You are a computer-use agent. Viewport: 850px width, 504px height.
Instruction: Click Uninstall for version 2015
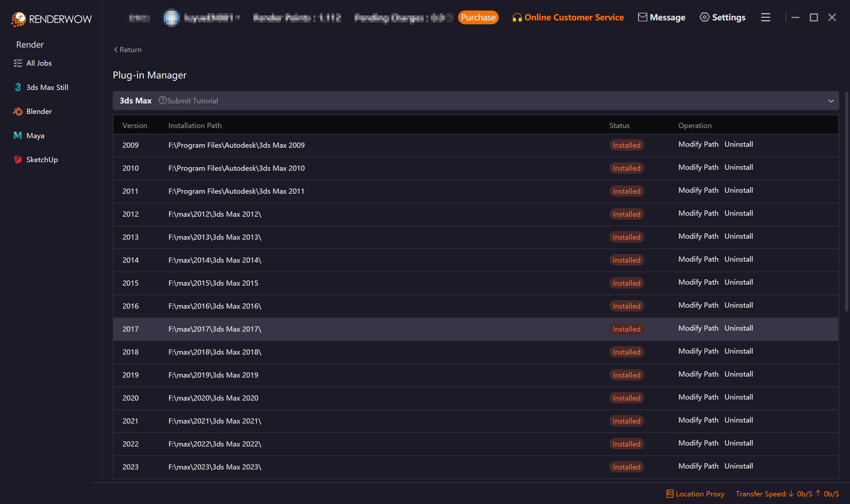[x=739, y=282]
